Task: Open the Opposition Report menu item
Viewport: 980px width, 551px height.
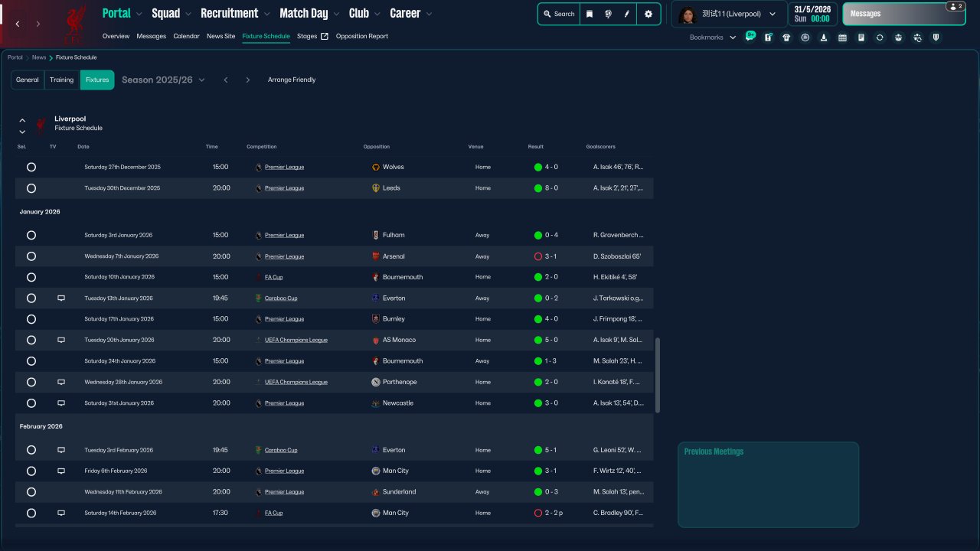Action: [x=361, y=36]
